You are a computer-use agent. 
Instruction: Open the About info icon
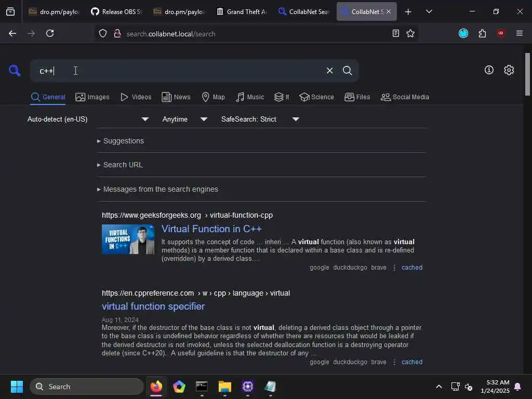489,70
